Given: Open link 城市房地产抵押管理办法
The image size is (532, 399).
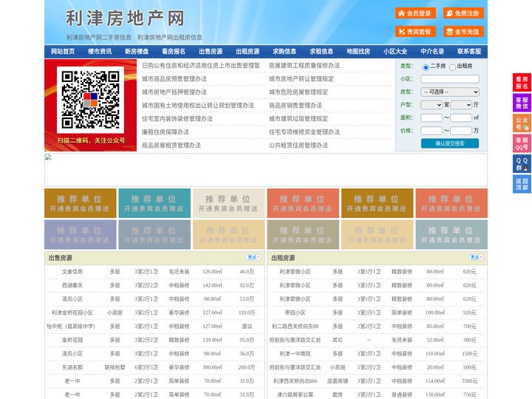Looking at the screenshot, I should click(x=174, y=92).
